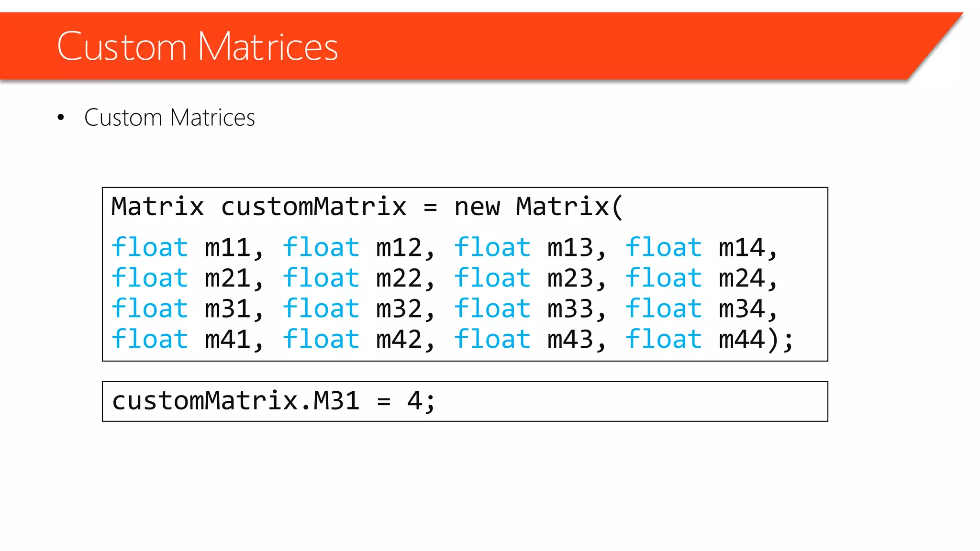
Task: Click the 'Custom Matrices' bullet point text
Action: [169, 118]
